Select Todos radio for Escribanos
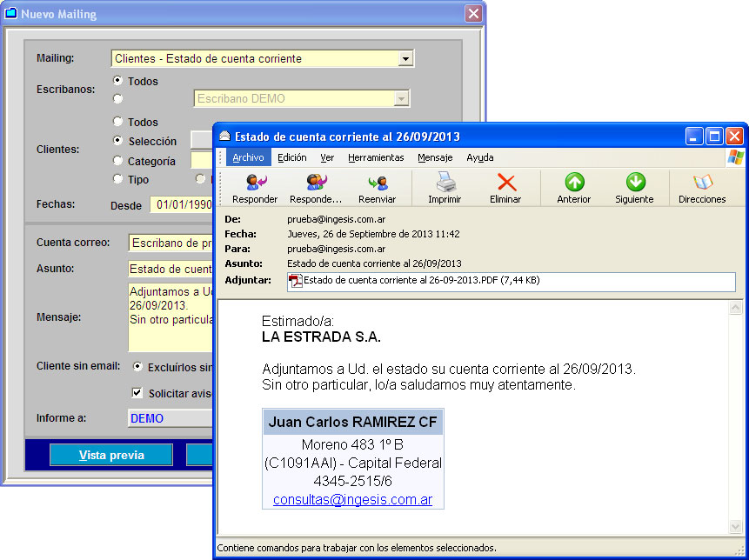 point(117,81)
